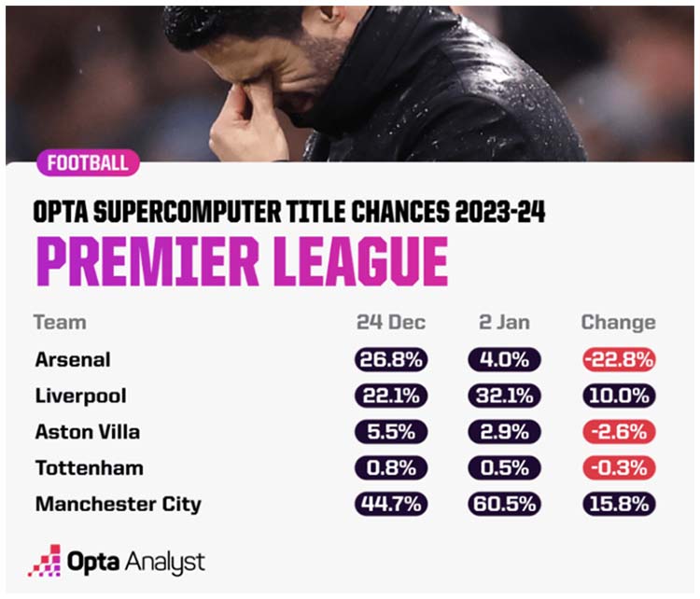This screenshot has width=700, height=599.
Task: Click Manchester City's 60.5% badge
Action: [504, 504]
